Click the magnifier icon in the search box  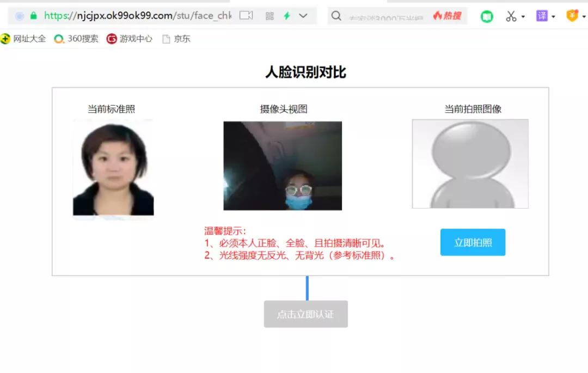336,16
